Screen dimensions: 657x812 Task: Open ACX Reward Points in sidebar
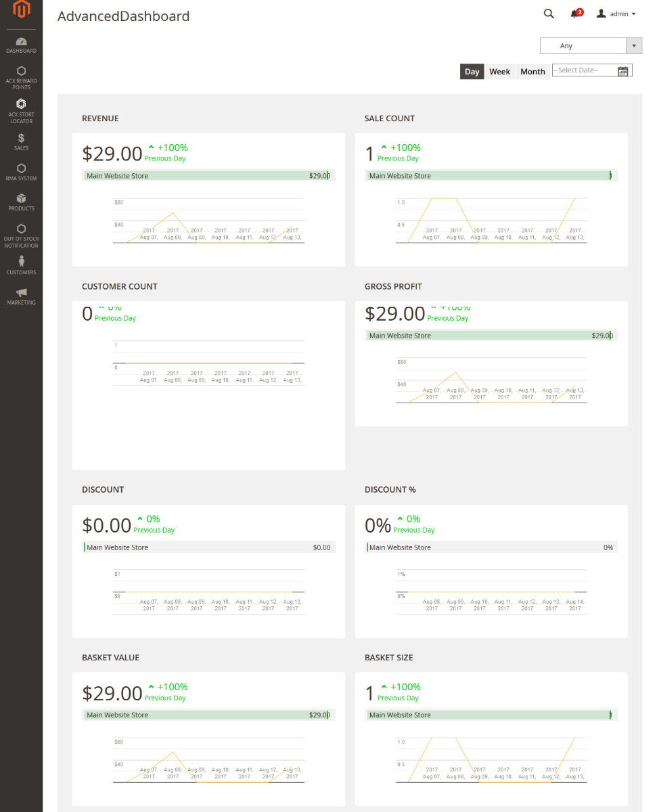[21, 78]
